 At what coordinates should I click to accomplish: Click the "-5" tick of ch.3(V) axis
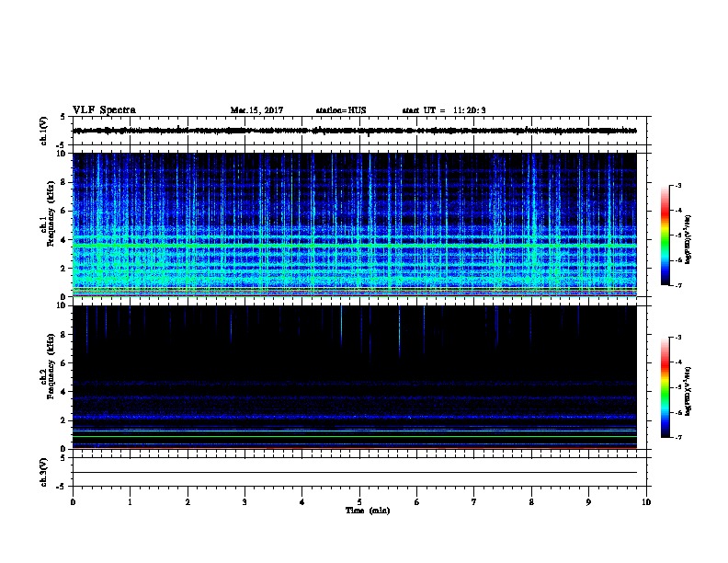(62, 487)
